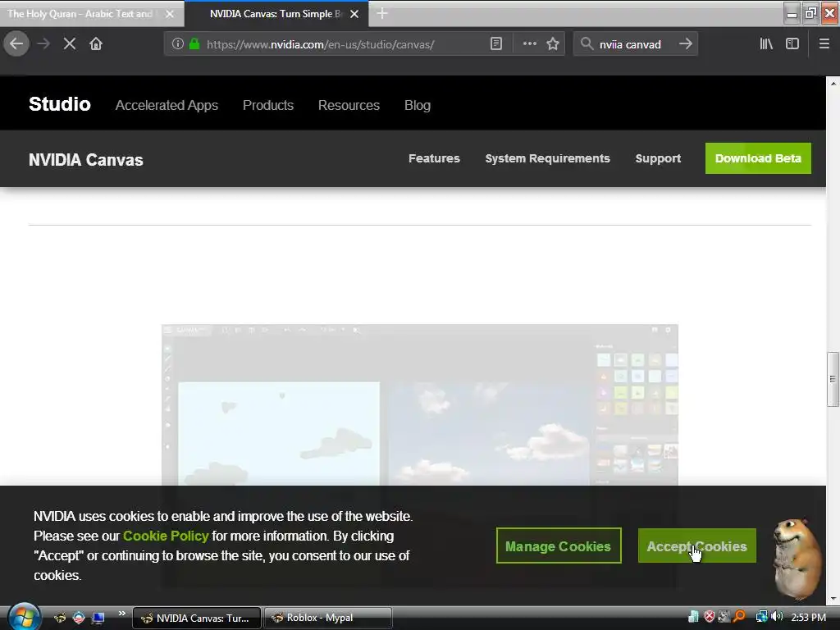Open the Blog menu item

pyautogui.click(x=418, y=105)
